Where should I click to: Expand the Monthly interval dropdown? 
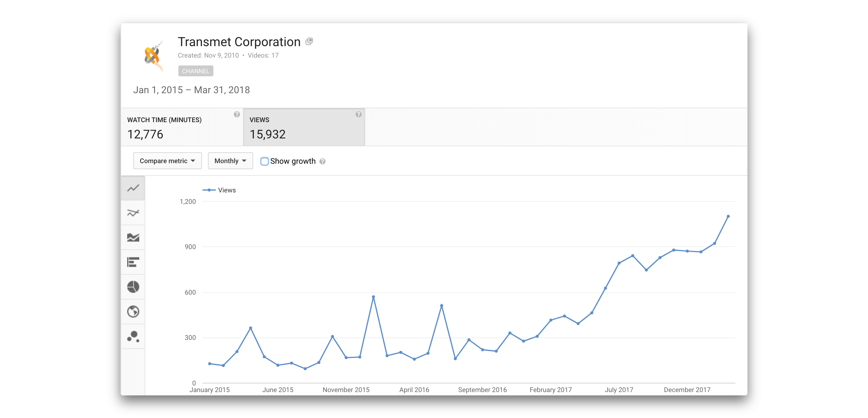230,161
